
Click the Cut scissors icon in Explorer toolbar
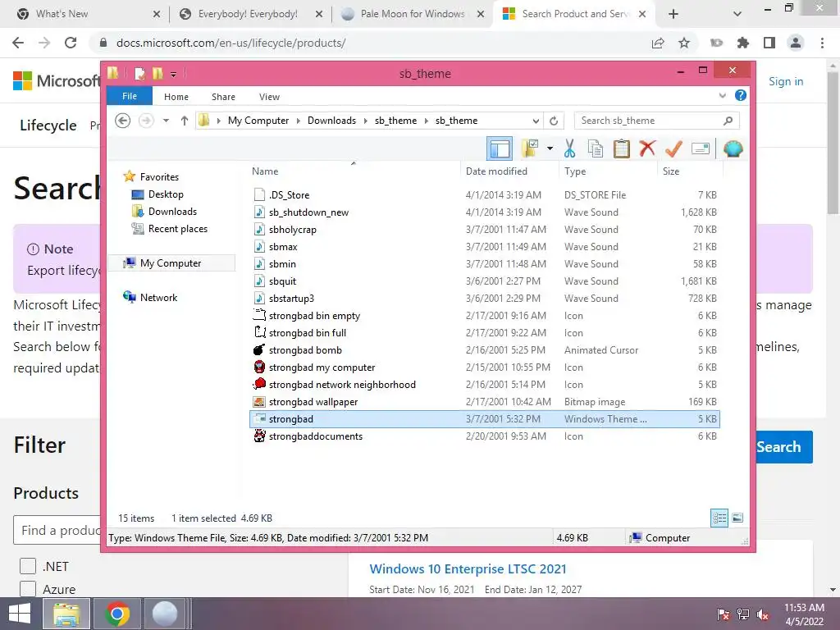coord(569,148)
